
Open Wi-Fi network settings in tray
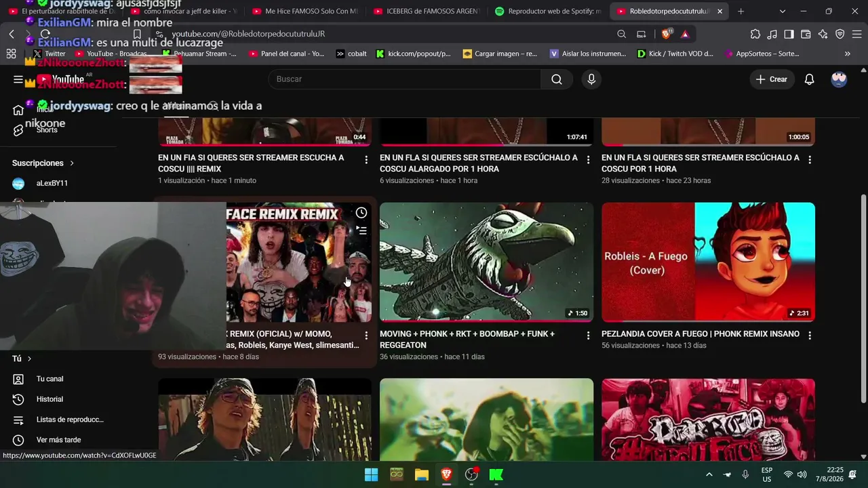click(x=788, y=474)
